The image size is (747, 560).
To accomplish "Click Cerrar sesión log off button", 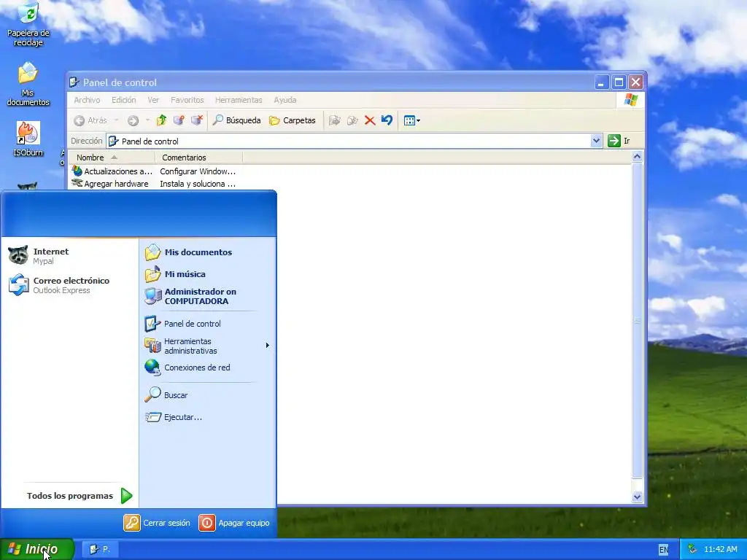I will click(157, 523).
